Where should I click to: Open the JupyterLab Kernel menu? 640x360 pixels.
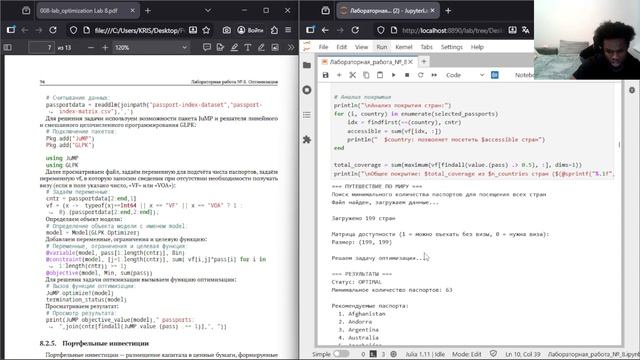[404, 47]
